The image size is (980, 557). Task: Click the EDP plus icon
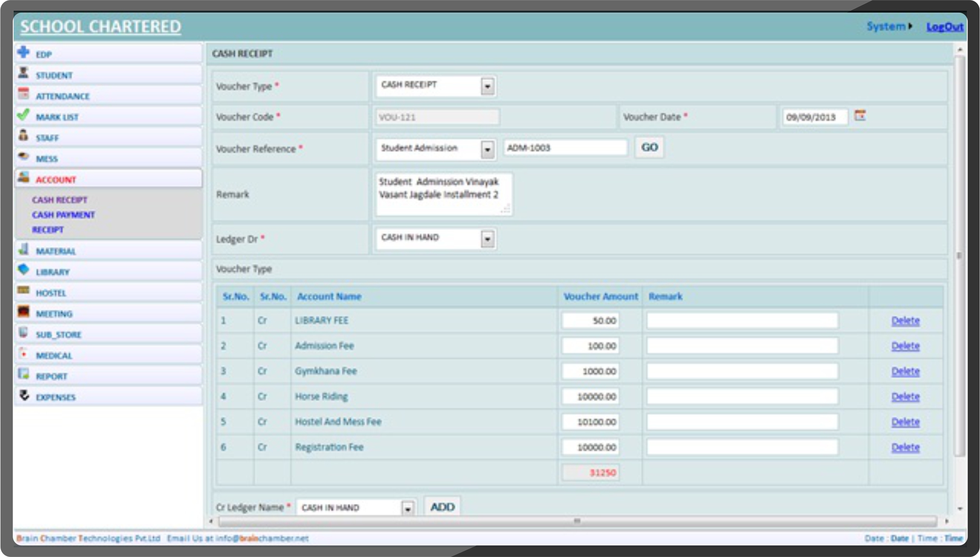[x=23, y=52]
